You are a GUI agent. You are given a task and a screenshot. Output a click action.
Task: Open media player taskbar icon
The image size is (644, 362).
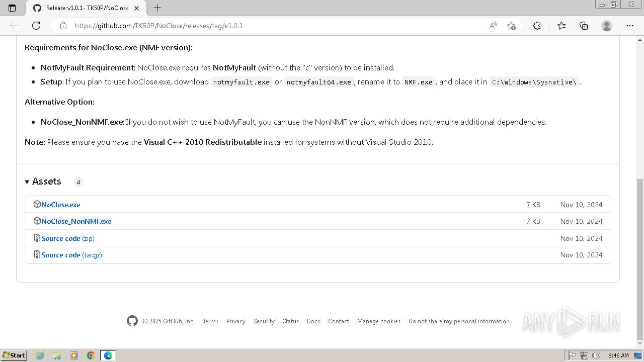click(x=74, y=355)
